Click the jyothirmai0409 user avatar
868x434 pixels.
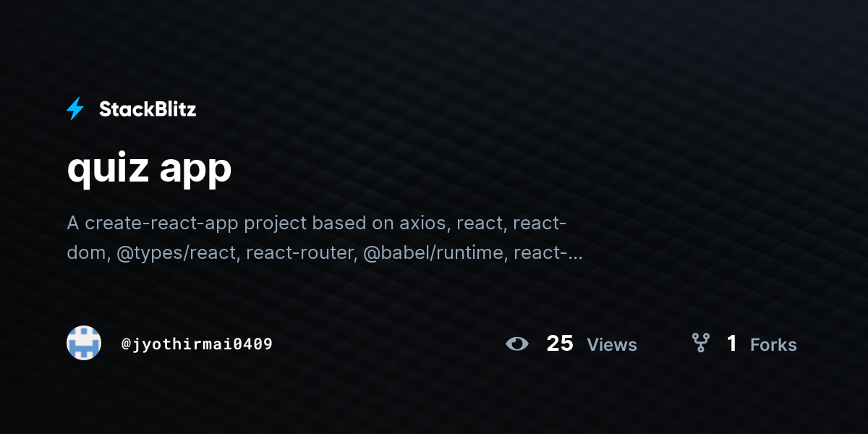[84, 343]
